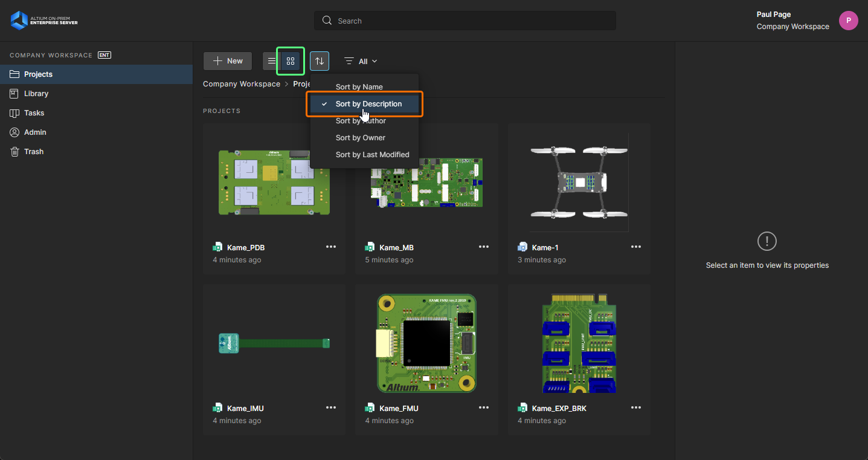Choose Sort by Name option

[x=359, y=86]
